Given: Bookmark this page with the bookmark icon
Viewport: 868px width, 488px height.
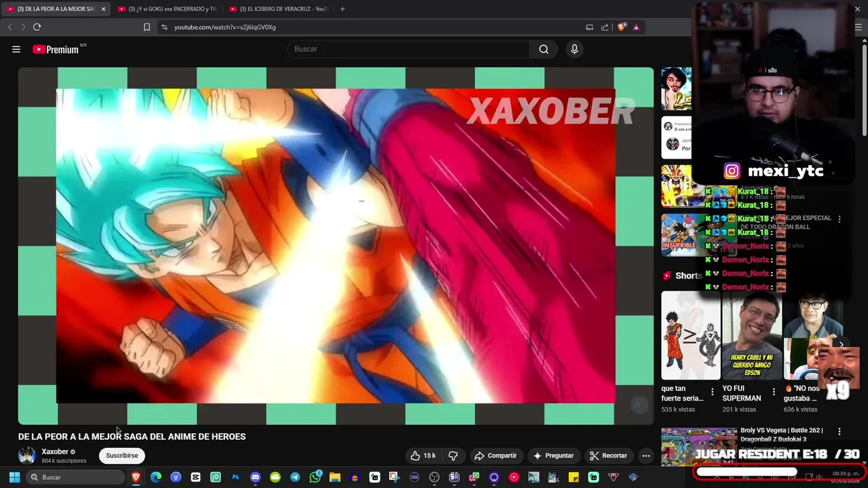Looking at the screenshot, I should (x=146, y=27).
